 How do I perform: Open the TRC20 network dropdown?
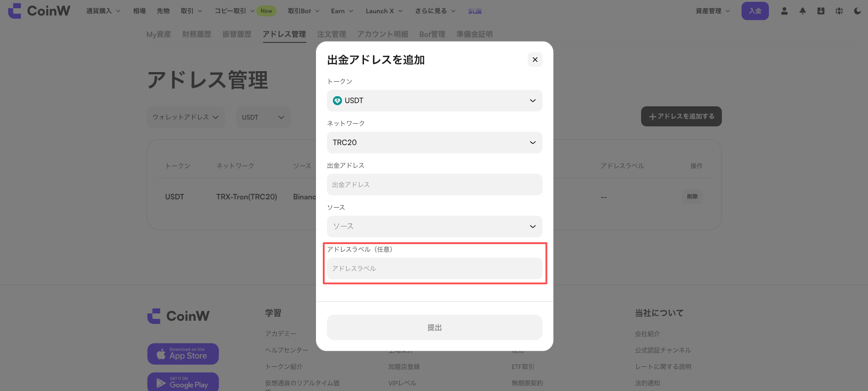(434, 142)
